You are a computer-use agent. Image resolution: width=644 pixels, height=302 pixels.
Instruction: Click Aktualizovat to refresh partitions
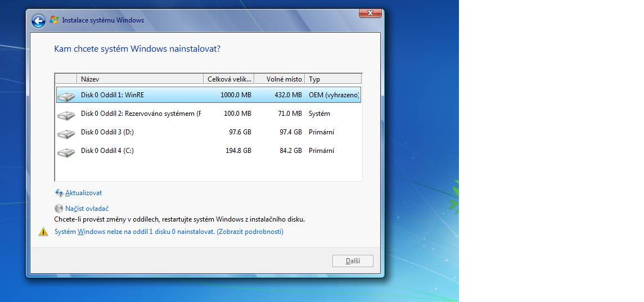(x=83, y=193)
